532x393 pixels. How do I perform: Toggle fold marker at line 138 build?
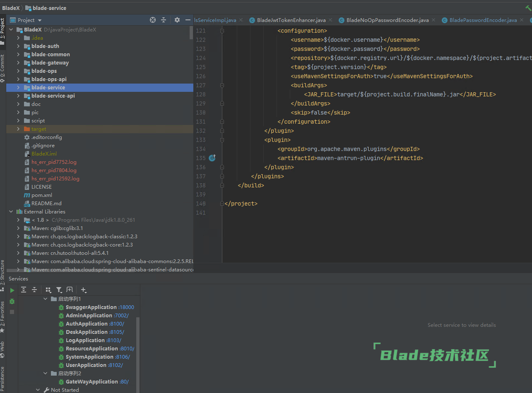click(222, 185)
